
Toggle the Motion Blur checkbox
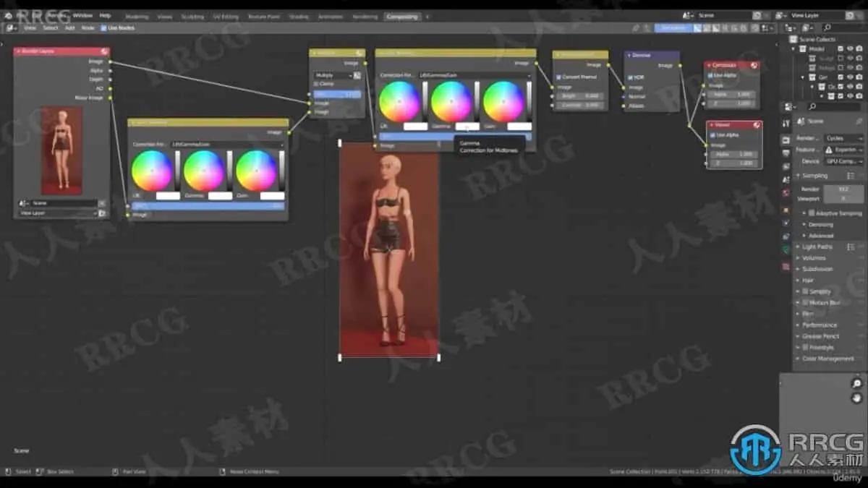tap(806, 302)
